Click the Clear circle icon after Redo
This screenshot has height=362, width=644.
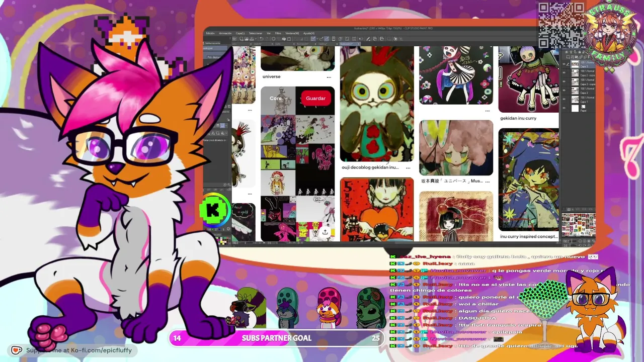275,39
